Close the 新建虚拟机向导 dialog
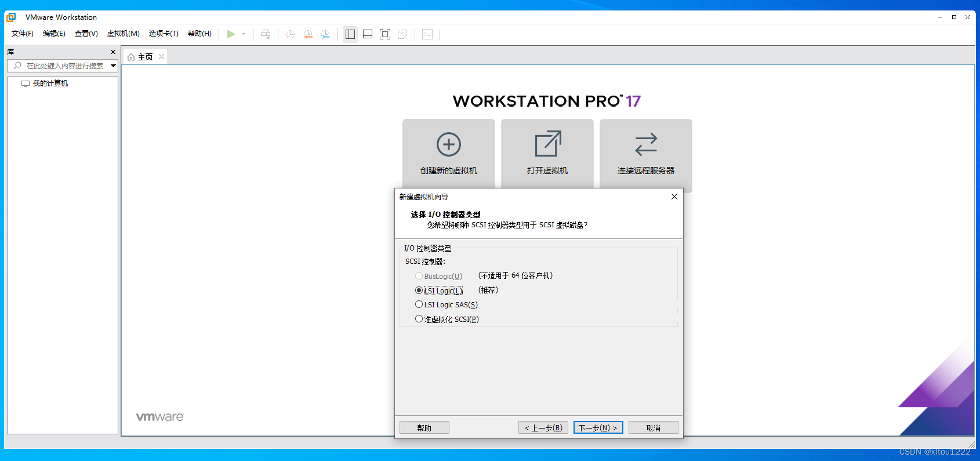The image size is (980, 461). coord(674,197)
